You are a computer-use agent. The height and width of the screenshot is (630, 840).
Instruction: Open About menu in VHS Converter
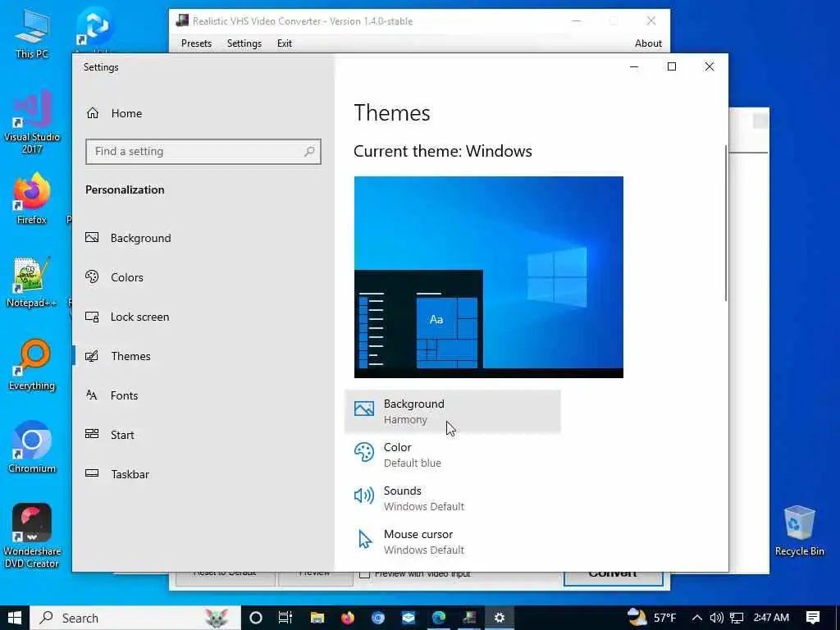click(648, 43)
